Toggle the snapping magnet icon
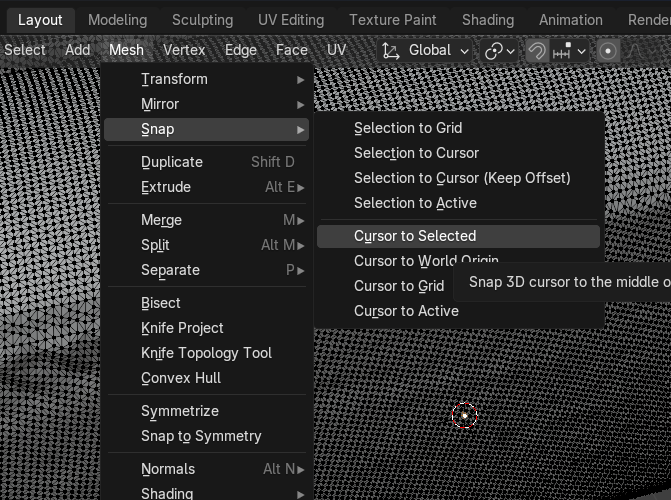The width and height of the screenshot is (671, 500). pyautogui.click(x=537, y=51)
